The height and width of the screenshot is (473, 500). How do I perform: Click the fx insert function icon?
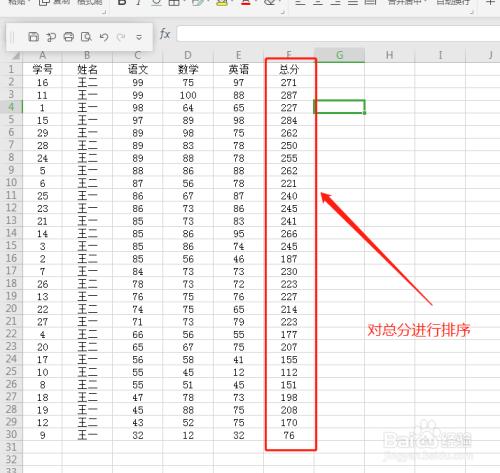(x=165, y=34)
